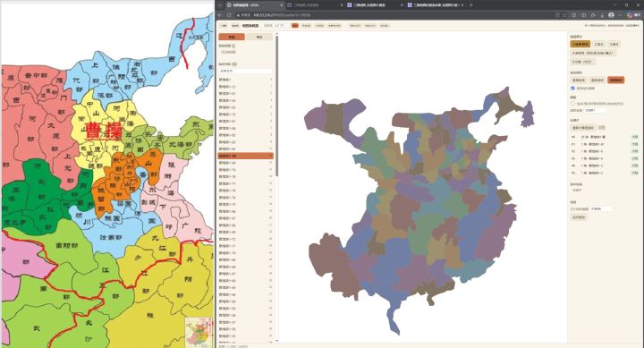Click the orange highlighted button in right panel
The image size is (644, 348).
(x=615, y=81)
